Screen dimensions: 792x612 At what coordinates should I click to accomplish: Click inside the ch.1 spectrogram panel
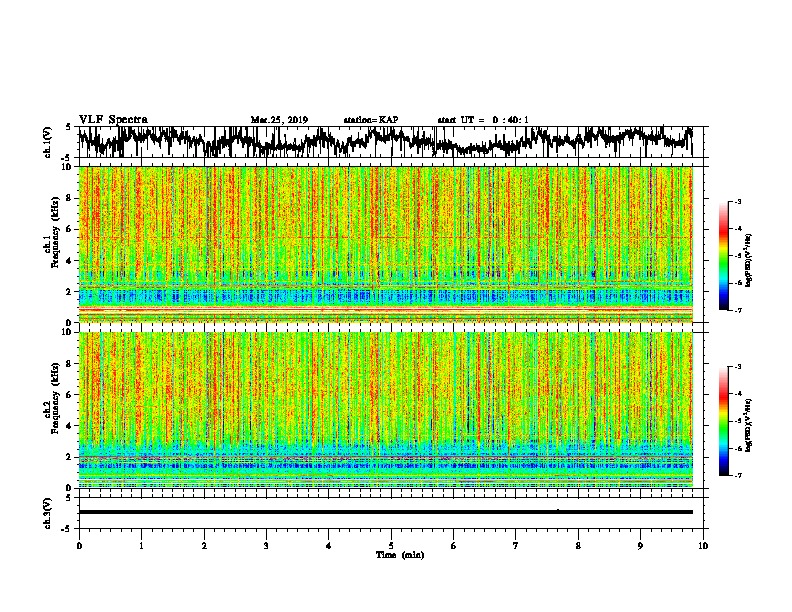[x=385, y=244]
